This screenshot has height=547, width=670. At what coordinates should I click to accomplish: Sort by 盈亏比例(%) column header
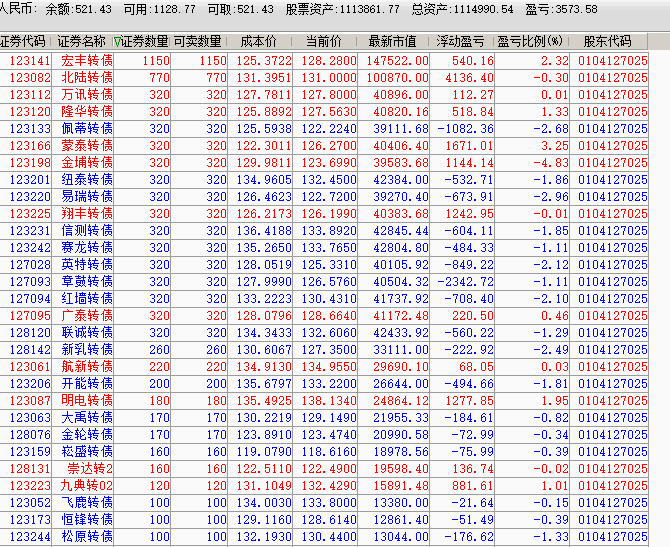(531, 41)
